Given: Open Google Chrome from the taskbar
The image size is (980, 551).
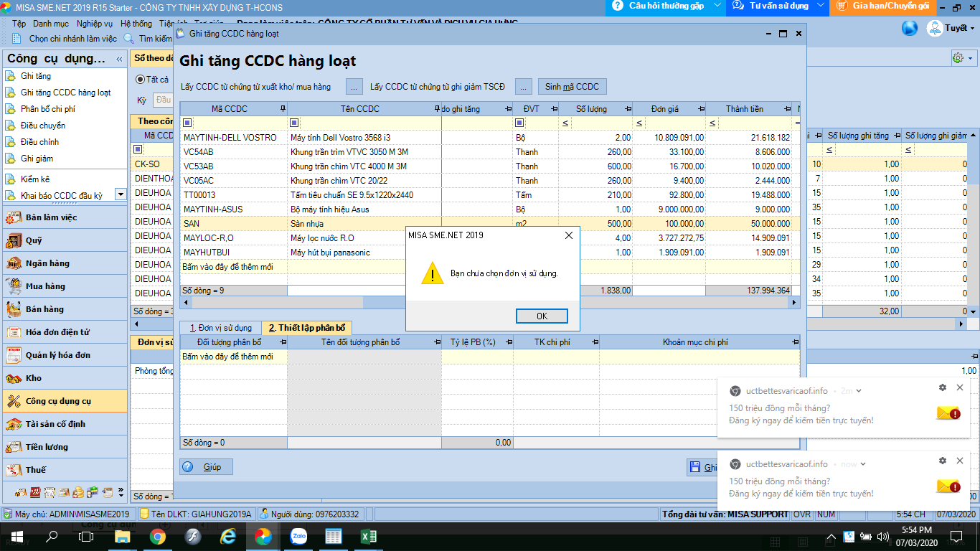Looking at the screenshot, I should point(158,537).
